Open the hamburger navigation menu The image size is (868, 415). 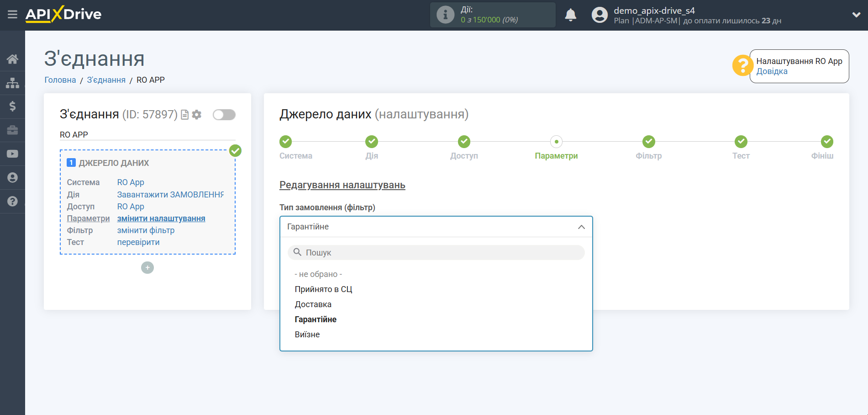12,14
